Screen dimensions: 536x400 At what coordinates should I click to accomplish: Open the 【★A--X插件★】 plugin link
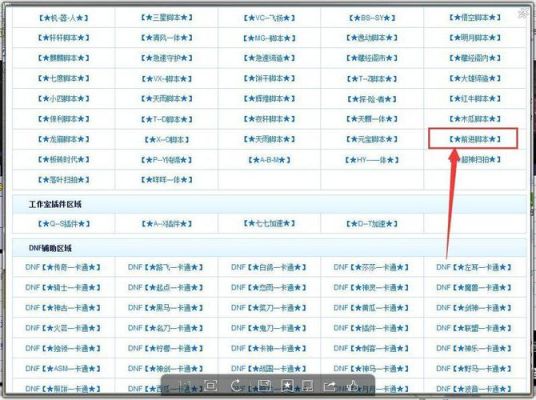166,224
